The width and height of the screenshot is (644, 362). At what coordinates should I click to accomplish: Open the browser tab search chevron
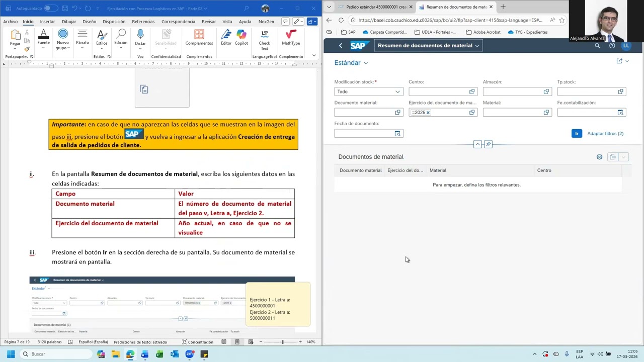(329, 7)
